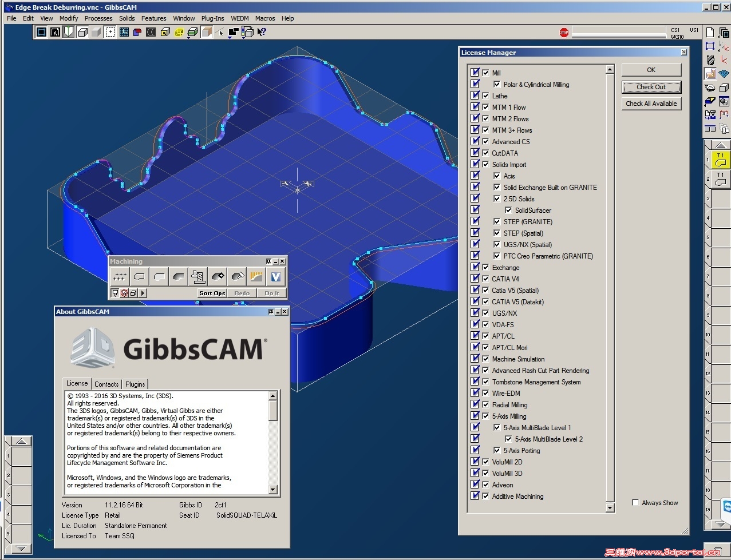Open the blue geometry rectangle icon in right palette

coord(710,46)
